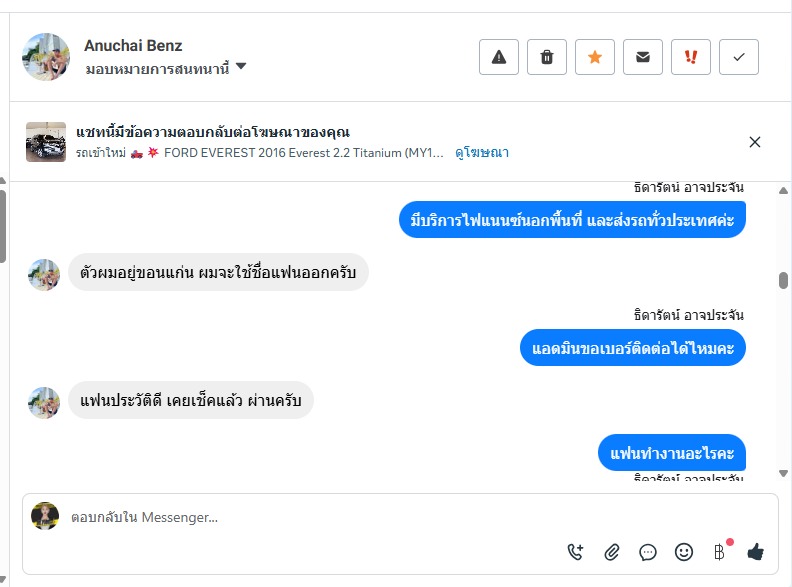Open saved replies speech bubble icon
Image resolution: width=792 pixels, height=587 pixels.
[648, 551]
